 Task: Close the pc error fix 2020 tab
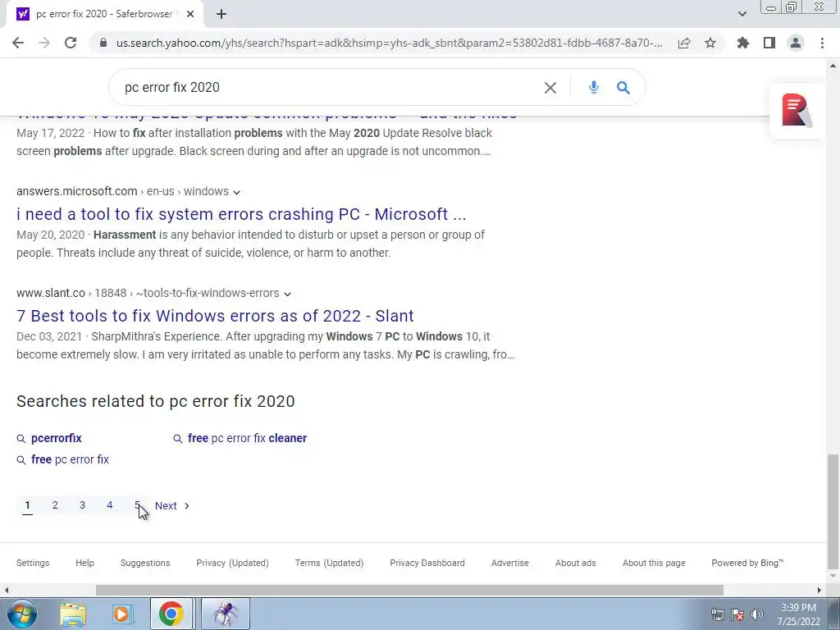(190, 14)
